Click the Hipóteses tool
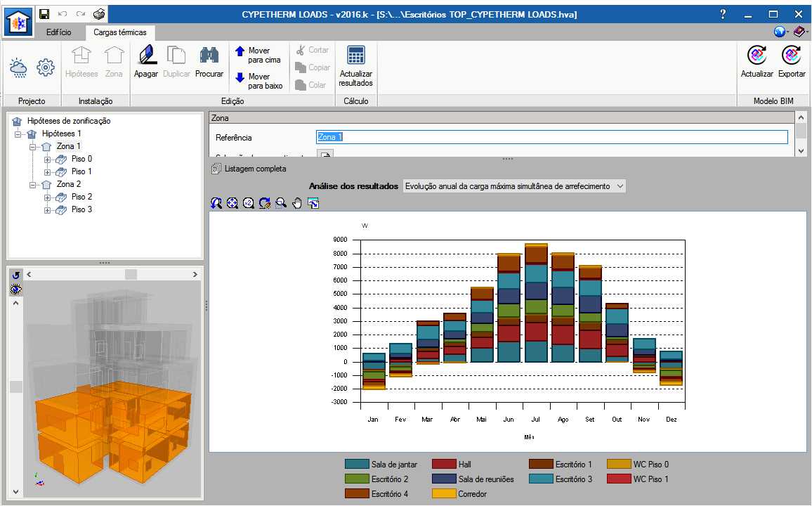The height and width of the screenshot is (506, 812). click(x=81, y=62)
